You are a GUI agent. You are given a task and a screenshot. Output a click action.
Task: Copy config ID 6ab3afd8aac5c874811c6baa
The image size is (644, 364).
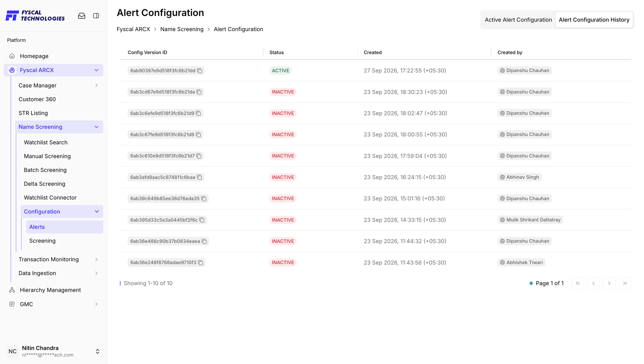click(x=200, y=177)
